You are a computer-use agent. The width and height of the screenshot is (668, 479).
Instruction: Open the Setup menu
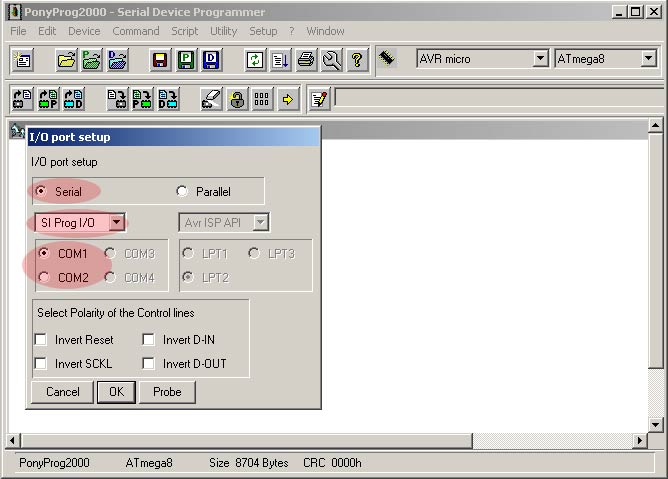263,31
